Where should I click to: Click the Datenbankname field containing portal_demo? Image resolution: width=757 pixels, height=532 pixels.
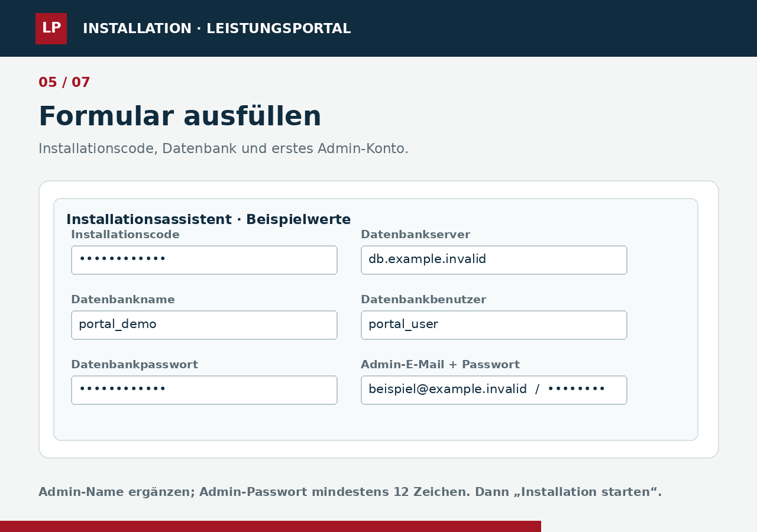[x=204, y=325]
